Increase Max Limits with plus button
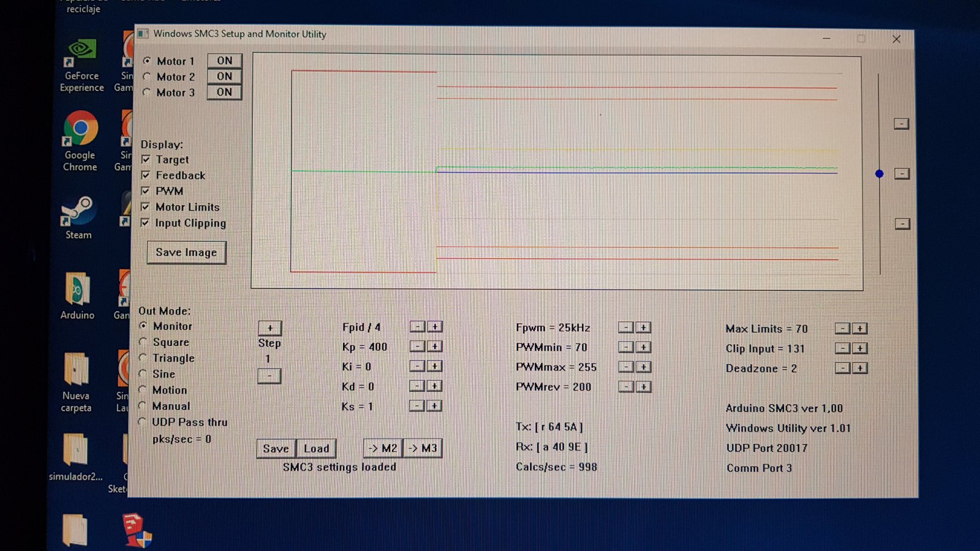The height and width of the screenshot is (551, 980). [861, 329]
